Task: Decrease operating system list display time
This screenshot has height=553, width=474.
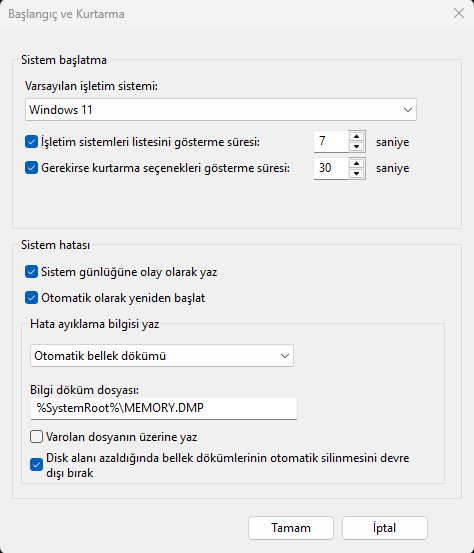Action: [x=357, y=146]
